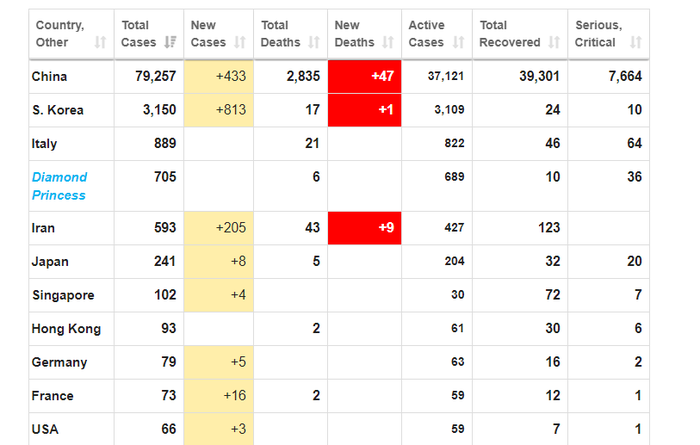Sort table by Total Cases icon
Screen dimensions: 700x445
(170, 43)
